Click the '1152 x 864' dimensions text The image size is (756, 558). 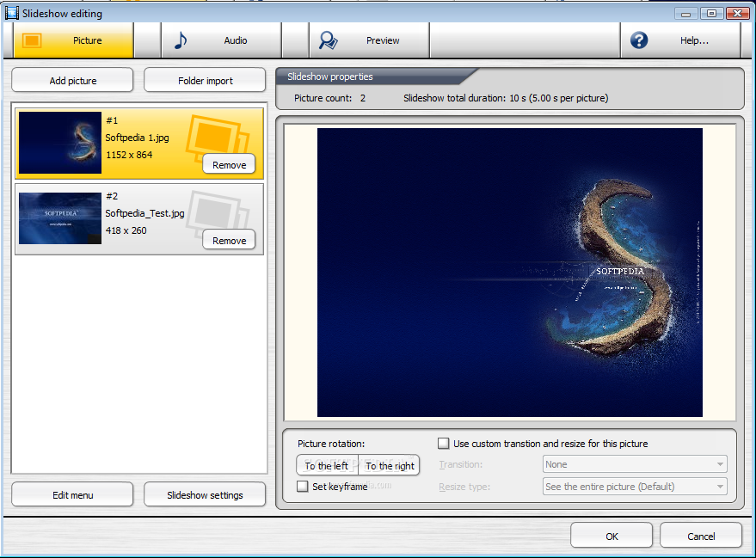[x=129, y=155]
